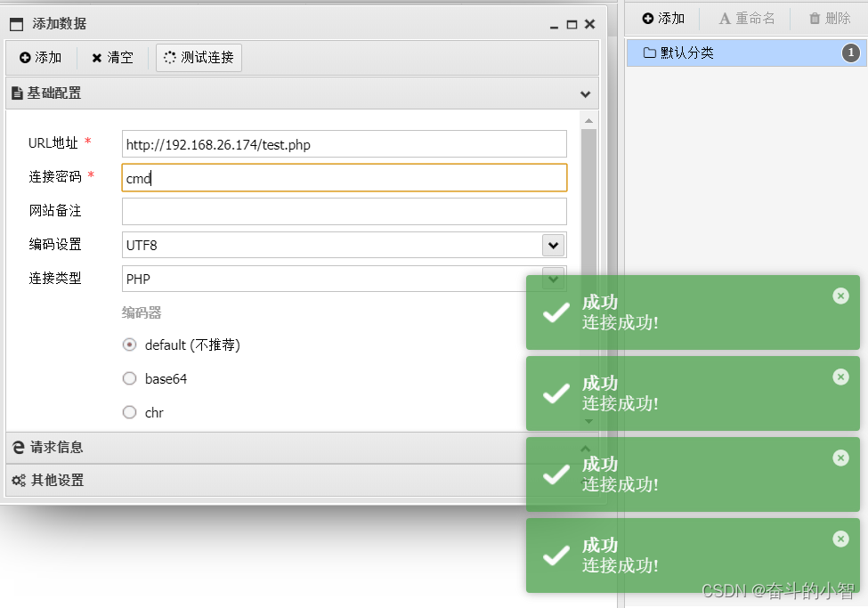The height and width of the screenshot is (608, 868).
Task: Dismiss the first 连接成功 notification
Action: [x=841, y=296]
